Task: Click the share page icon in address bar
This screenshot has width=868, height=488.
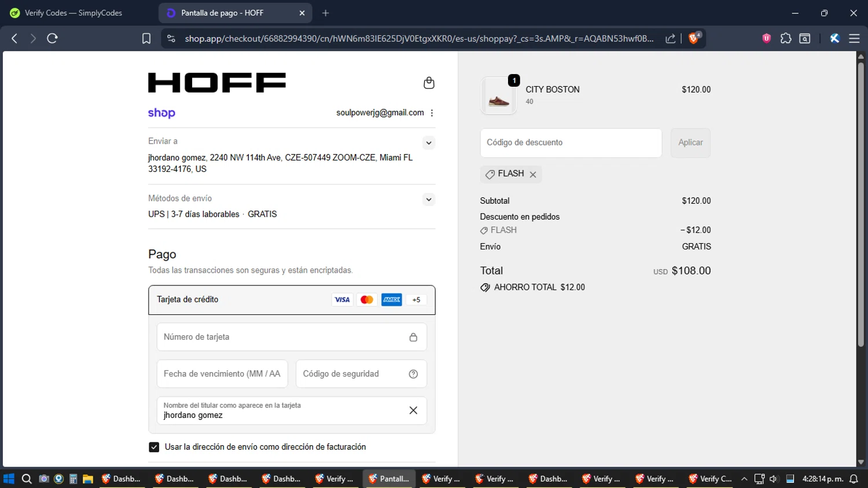Action: click(671, 39)
